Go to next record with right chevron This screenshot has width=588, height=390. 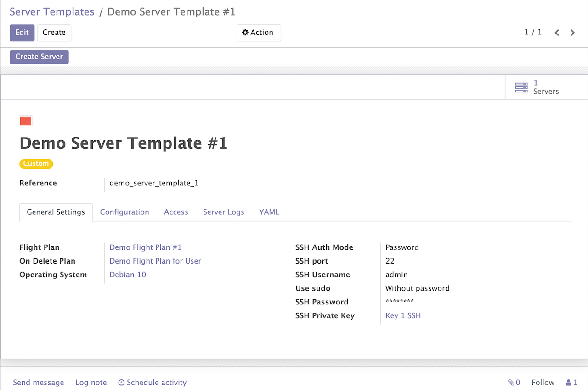(x=572, y=33)
